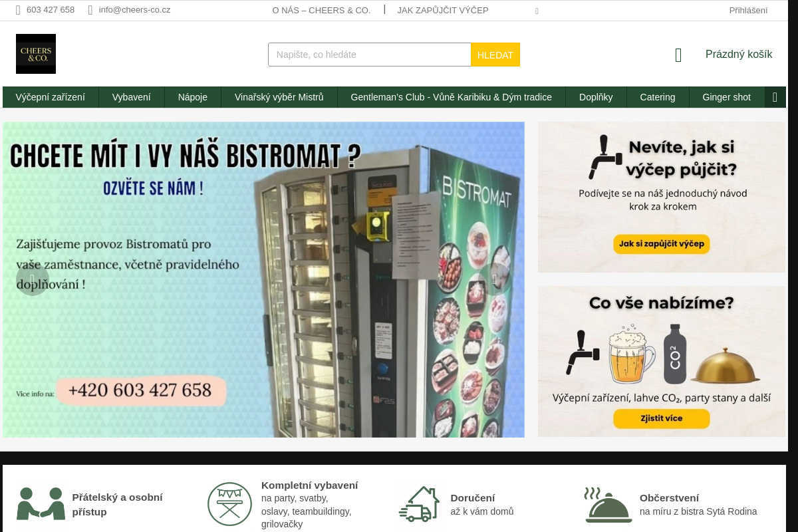Focus the search field Napište, co hledáte
This screenshot has height=532, width=798.
pyautogui.click(x=370, y=55)
